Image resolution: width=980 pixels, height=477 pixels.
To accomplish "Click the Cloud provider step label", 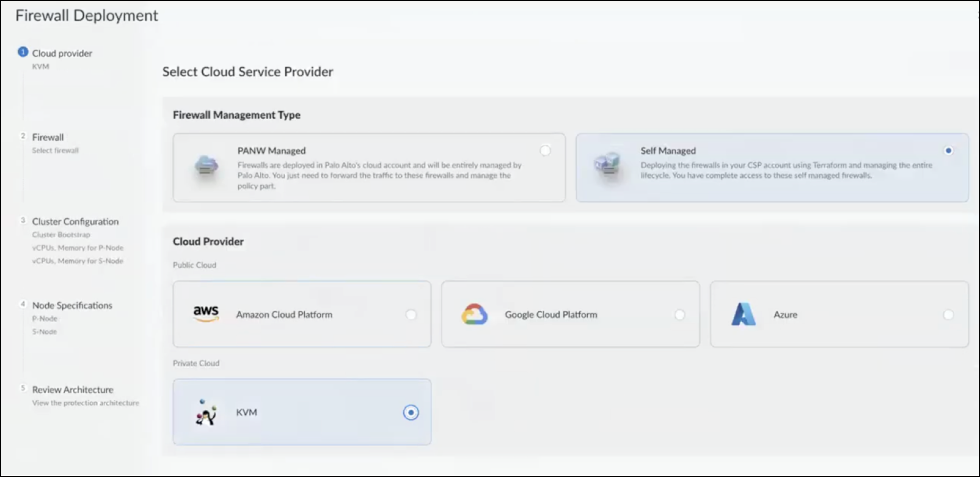I will pos(62,53).
